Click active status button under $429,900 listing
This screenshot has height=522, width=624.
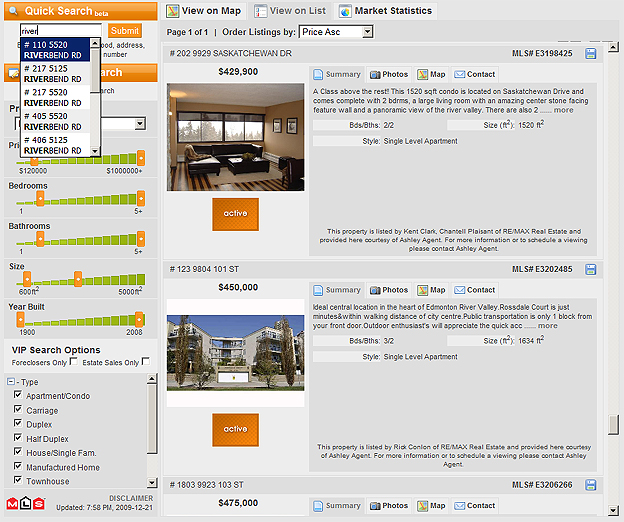pos(235,214)
